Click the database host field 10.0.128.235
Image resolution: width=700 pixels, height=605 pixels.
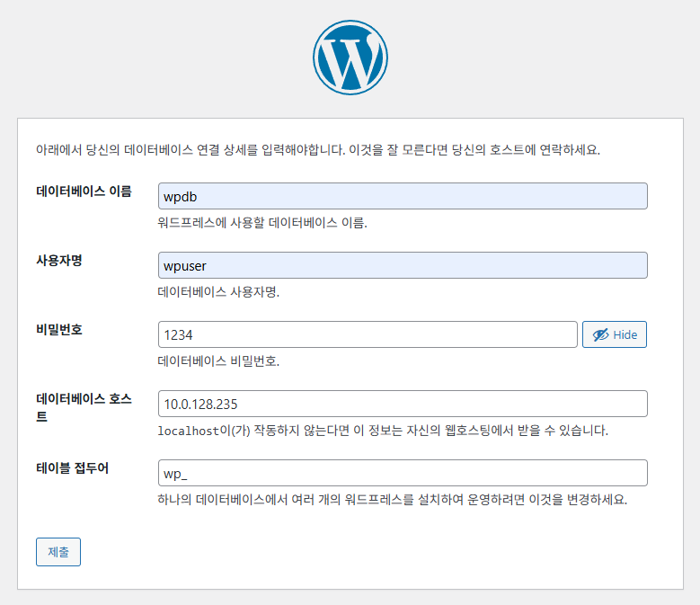403,404
